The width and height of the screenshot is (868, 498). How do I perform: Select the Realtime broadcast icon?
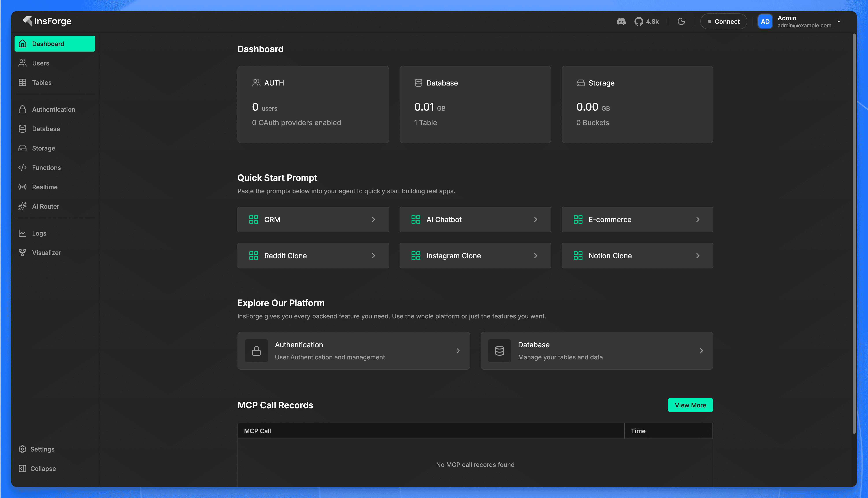click(22, 187)
